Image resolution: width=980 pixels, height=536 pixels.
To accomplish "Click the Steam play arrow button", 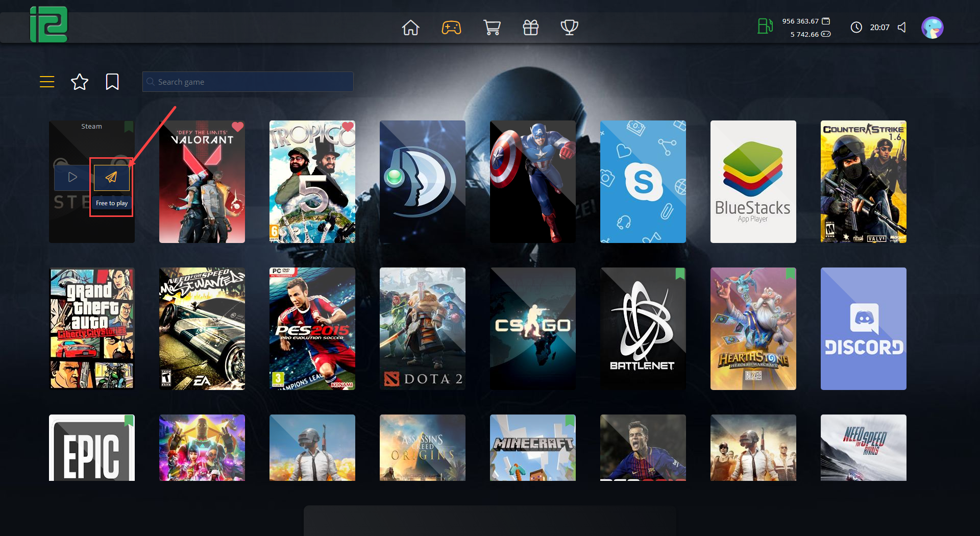I will pyautogui.click(x=73, y=177).
